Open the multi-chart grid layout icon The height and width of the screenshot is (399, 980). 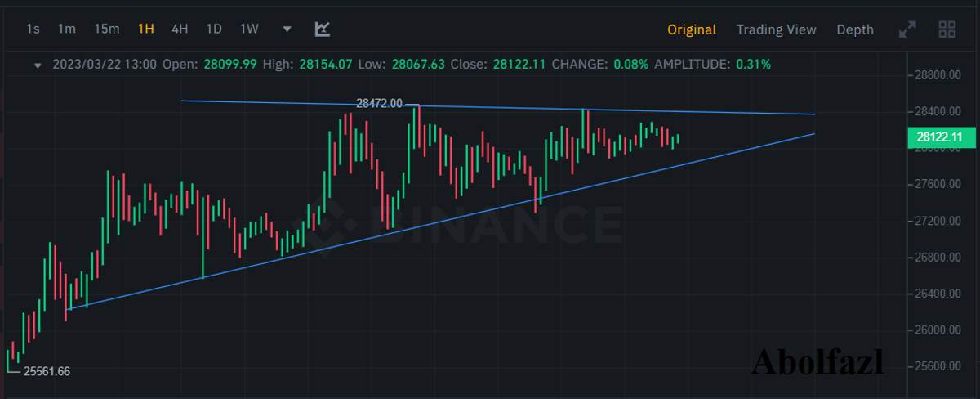947,29
